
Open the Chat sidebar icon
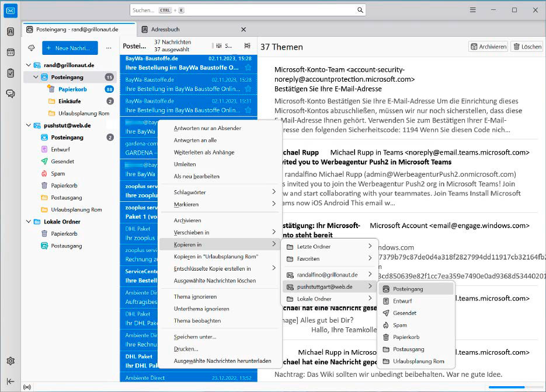click(11, 93)
